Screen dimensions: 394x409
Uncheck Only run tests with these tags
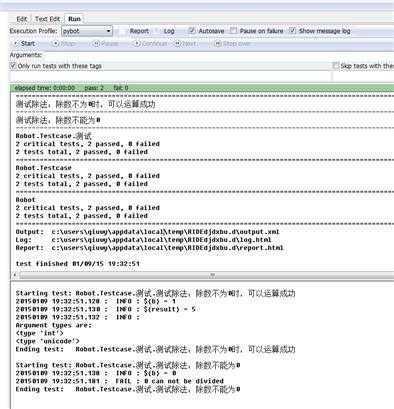[13, 66]
